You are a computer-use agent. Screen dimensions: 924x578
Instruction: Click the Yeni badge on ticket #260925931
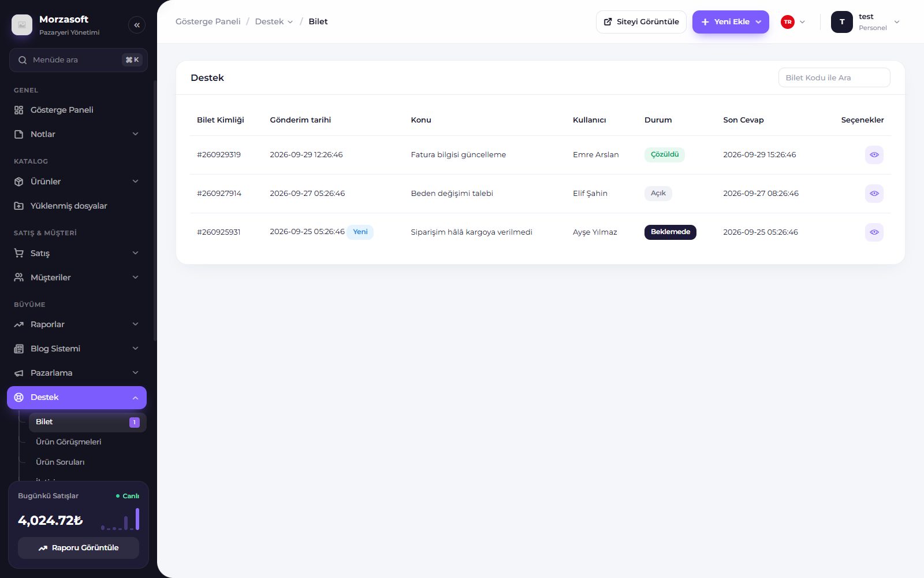coord(360,232)
